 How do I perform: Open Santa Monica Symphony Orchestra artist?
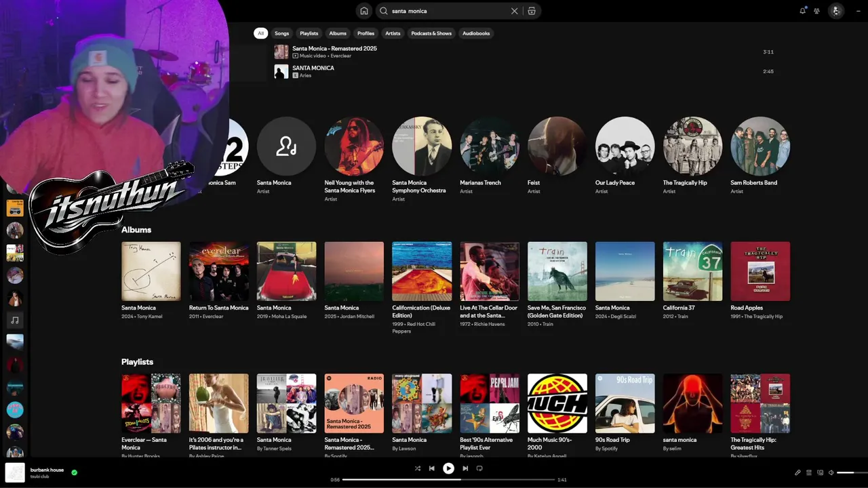coord(422,146)
